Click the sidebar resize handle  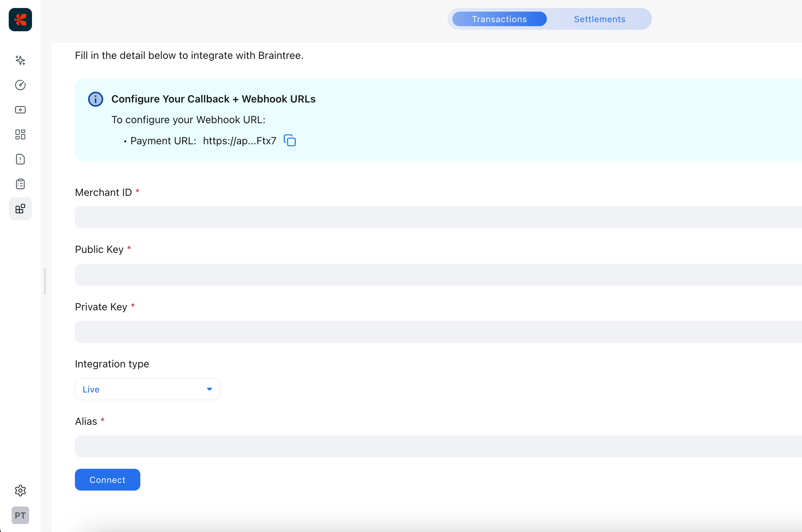coord(45,281)
